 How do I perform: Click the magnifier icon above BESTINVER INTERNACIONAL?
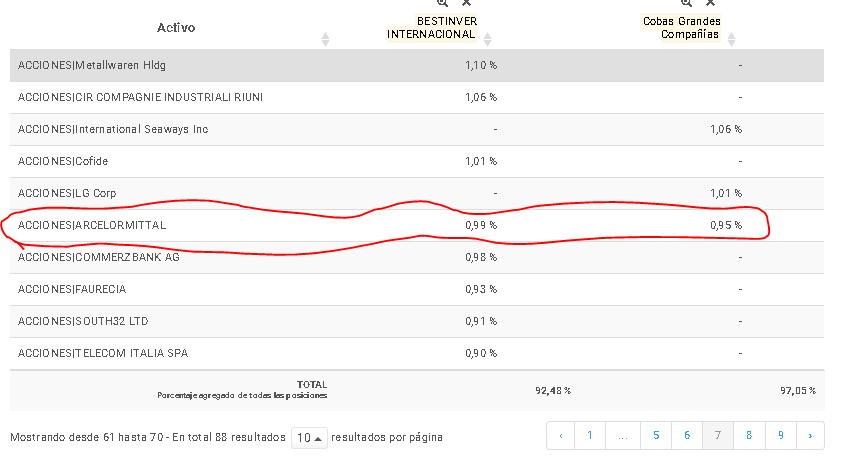pyautogui.click(x=442, y=3)
